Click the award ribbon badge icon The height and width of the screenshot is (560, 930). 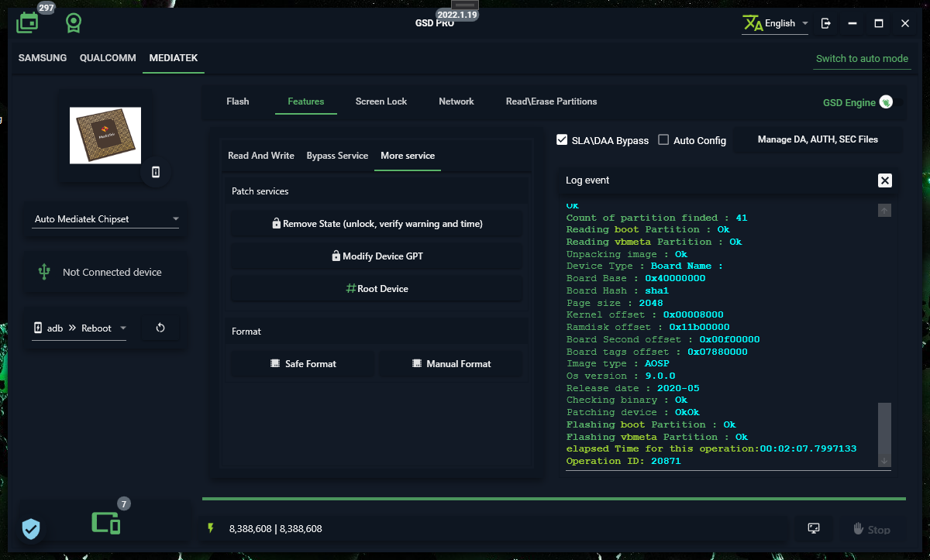(x=74, y=23)
